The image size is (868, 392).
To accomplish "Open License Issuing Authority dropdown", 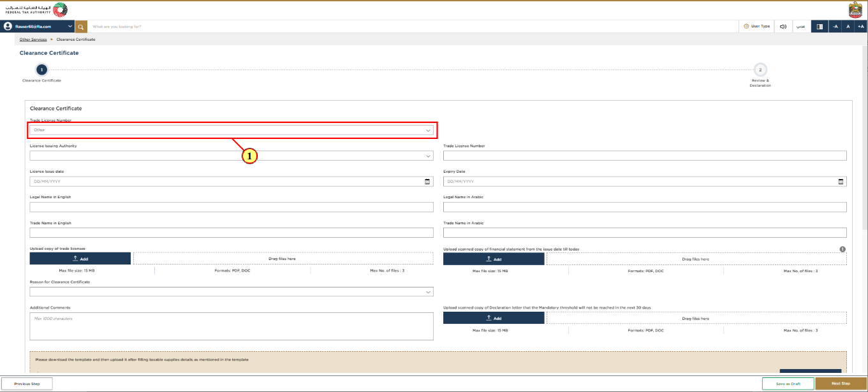I will [232, 156].
